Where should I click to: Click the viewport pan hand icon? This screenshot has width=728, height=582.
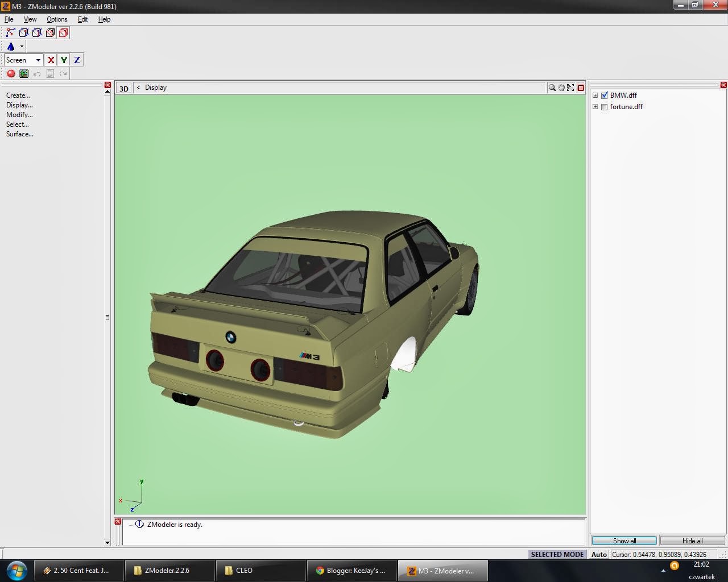[x=561, y=88]
